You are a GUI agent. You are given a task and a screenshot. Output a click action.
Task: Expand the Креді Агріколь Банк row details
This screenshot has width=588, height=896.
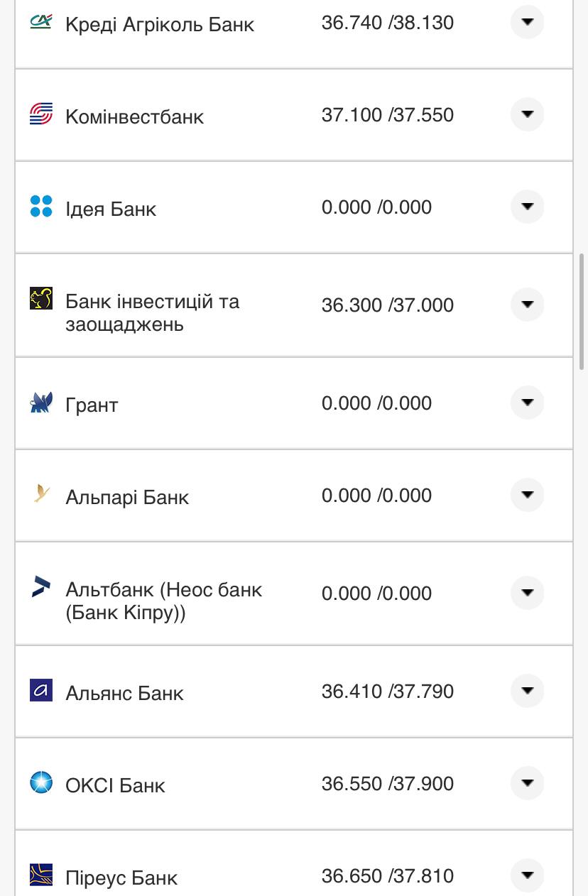click(527, 22)
